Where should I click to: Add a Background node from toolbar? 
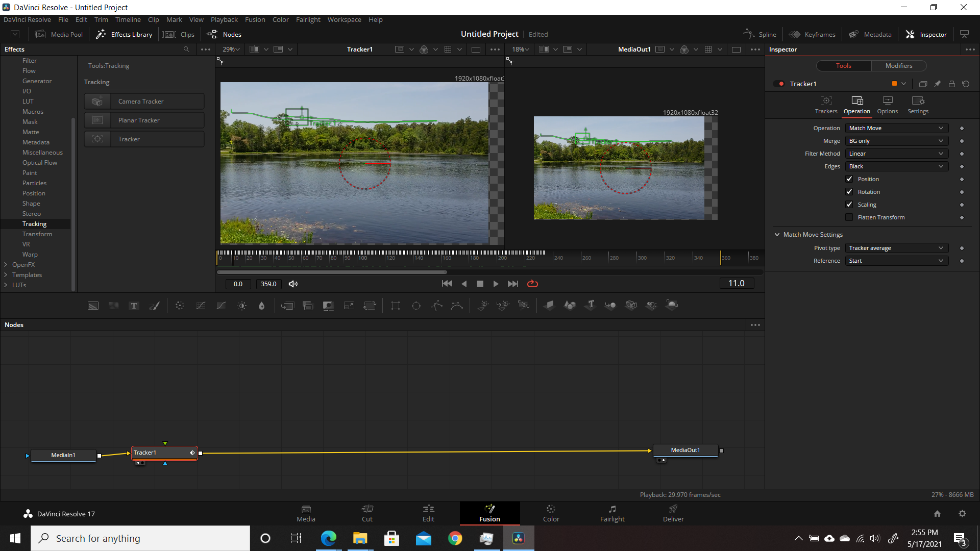[x=93, y=306]
